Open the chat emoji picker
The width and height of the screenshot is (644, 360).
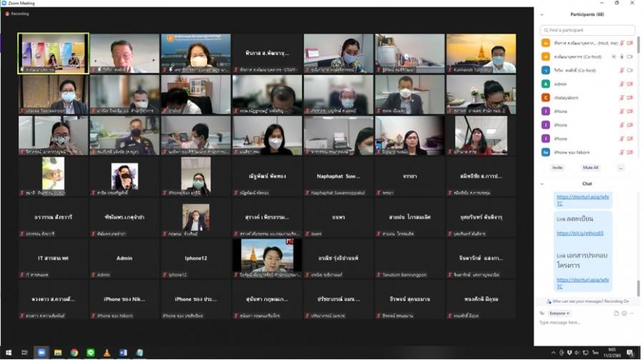point(624,313)
